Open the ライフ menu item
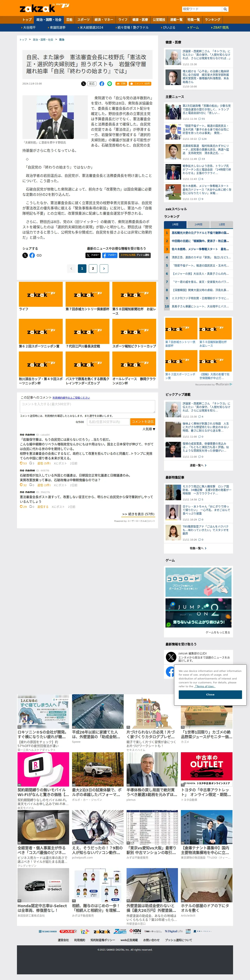The height and width of the screenshot is (980, 250). (x=123, y=20)
